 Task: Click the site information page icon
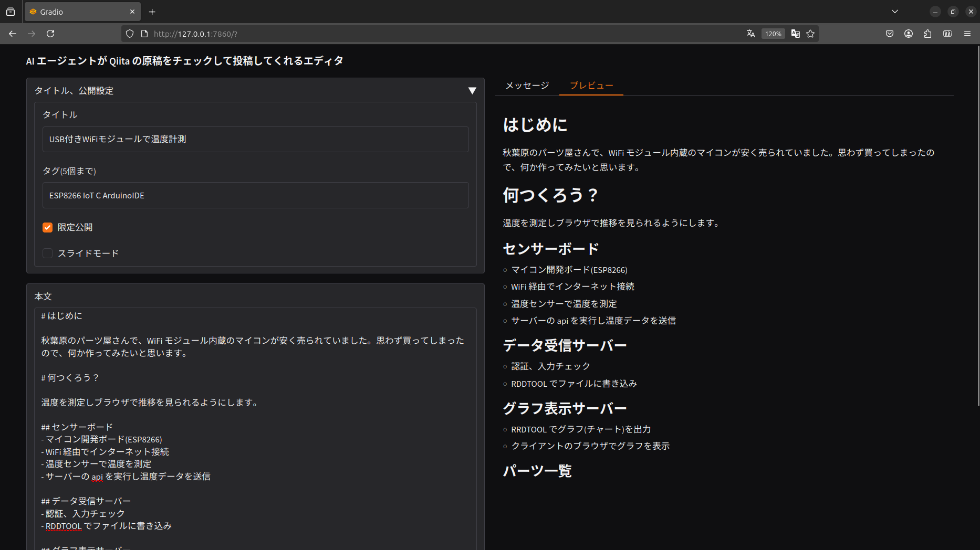[144, 34]
